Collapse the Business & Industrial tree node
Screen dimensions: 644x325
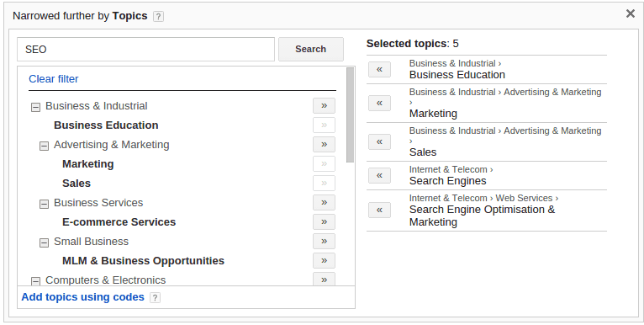click(36, 107)
